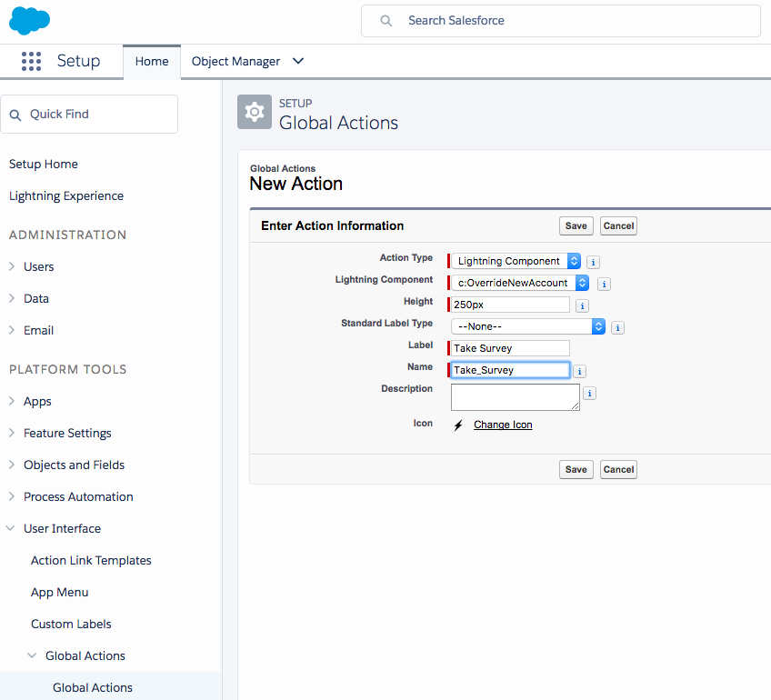Open the Lightning Component dropdown

[520, 283]
